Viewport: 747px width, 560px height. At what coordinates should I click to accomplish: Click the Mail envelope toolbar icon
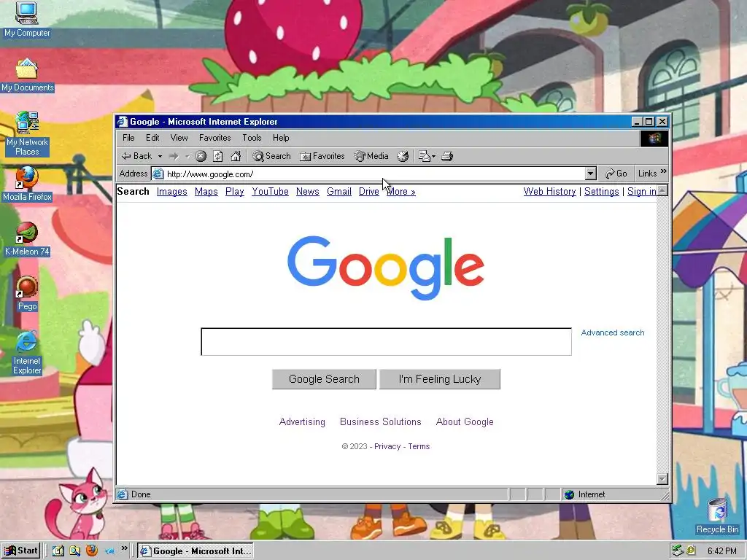(424, 156)
